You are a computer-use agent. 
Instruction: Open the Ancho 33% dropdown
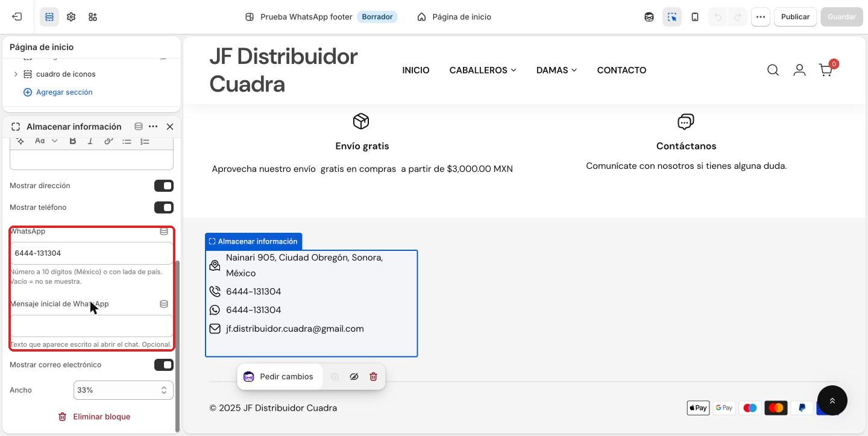tap(124, 390)
